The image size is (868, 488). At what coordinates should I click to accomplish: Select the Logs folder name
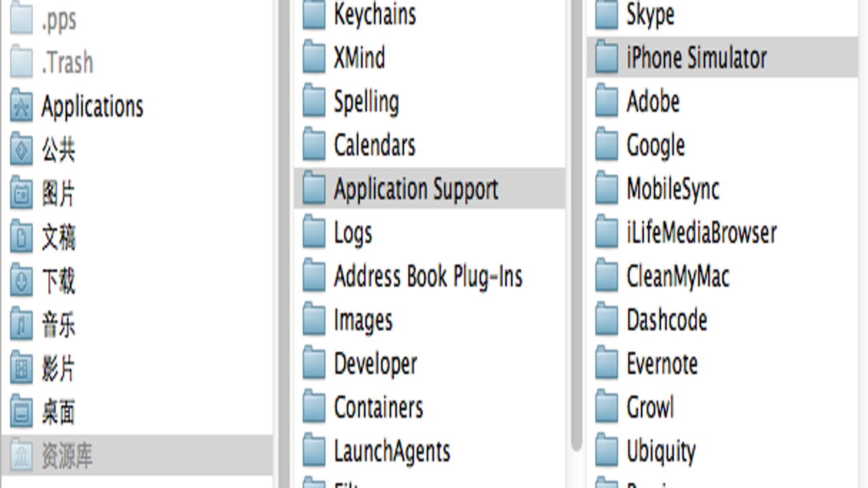coord(353,233)
